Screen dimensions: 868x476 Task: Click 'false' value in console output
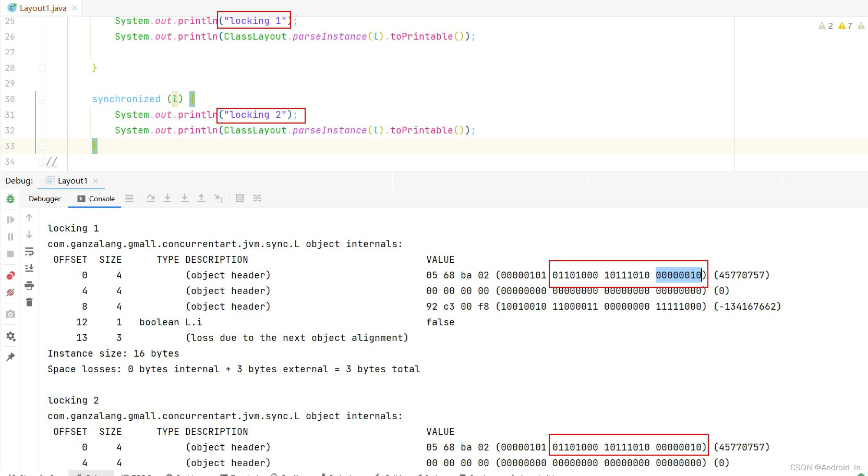pyautogui.click(x=440, y=322)
